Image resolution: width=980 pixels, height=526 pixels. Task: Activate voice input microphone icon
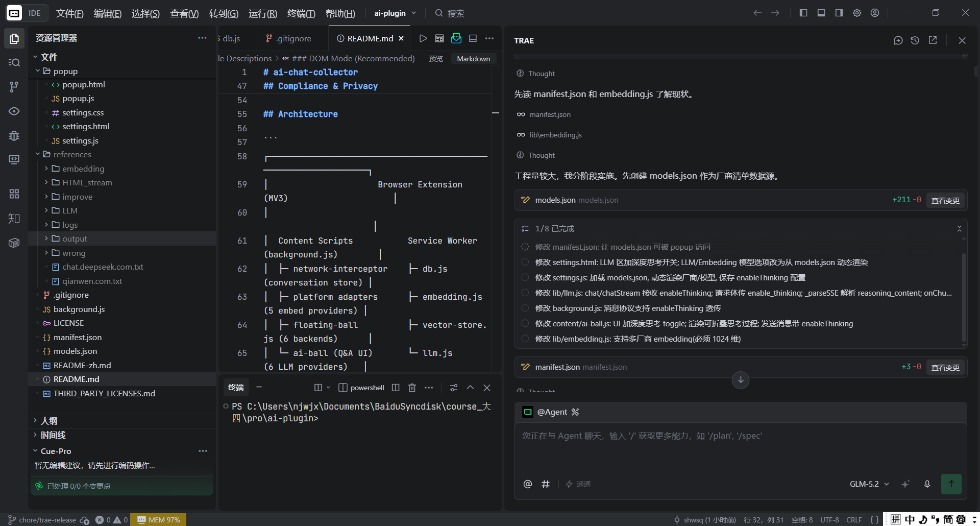(927, 484)
